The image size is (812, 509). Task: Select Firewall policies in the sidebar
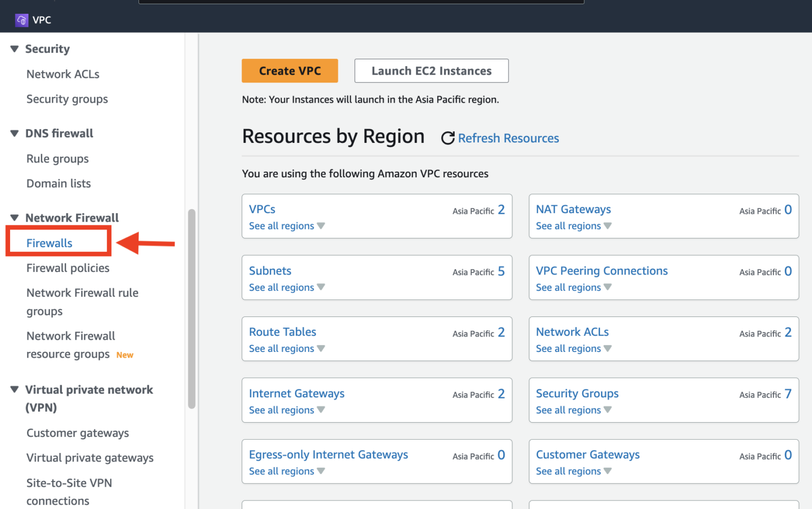click(x=67, y=268)
